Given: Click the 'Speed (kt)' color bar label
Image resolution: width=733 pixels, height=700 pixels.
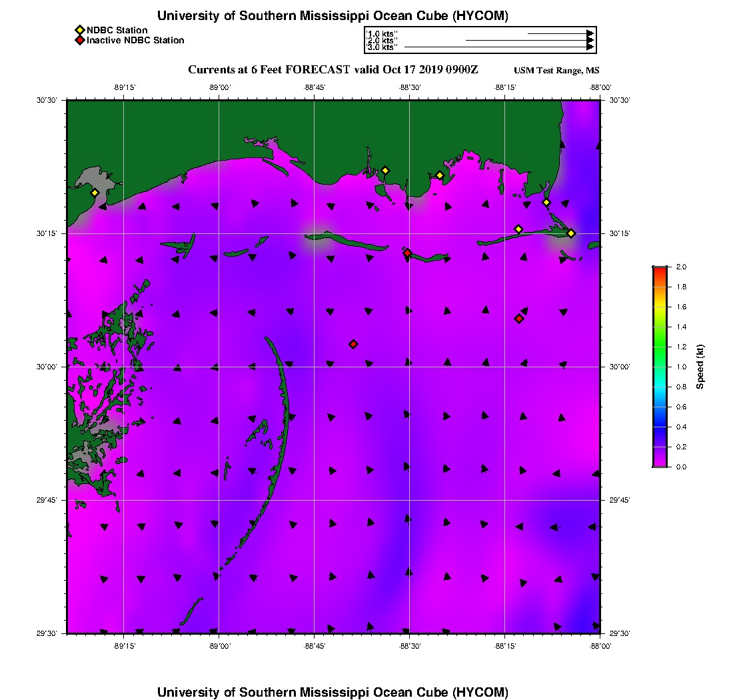Looking at the screenshot, I should tap(700, 367).
